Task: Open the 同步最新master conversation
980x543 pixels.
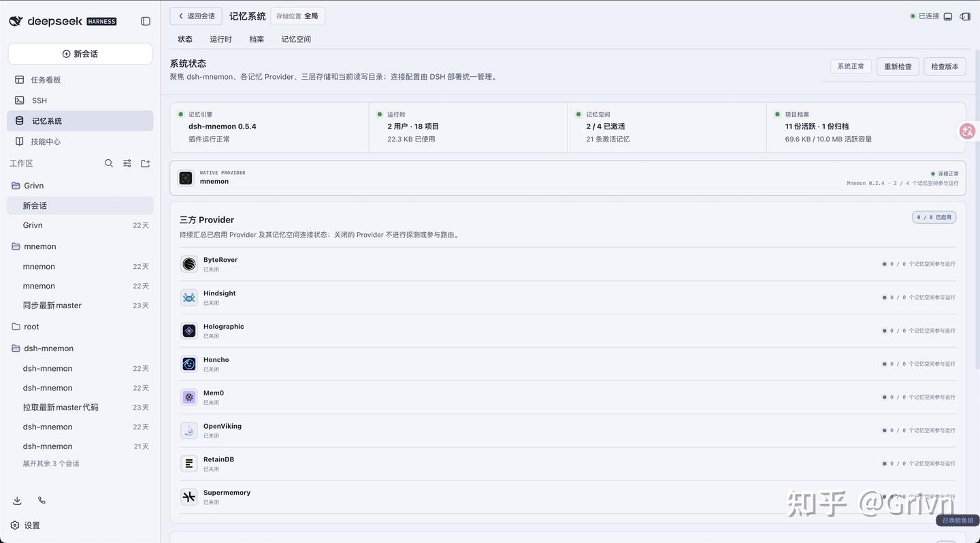Action: click(x=80, y=306)
